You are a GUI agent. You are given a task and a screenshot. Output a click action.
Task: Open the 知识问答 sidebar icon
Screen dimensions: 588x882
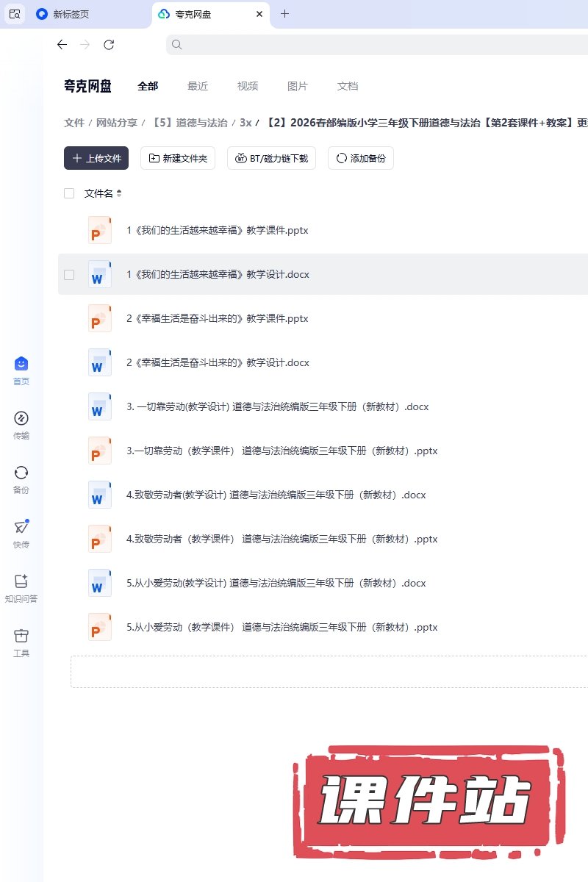21,582
